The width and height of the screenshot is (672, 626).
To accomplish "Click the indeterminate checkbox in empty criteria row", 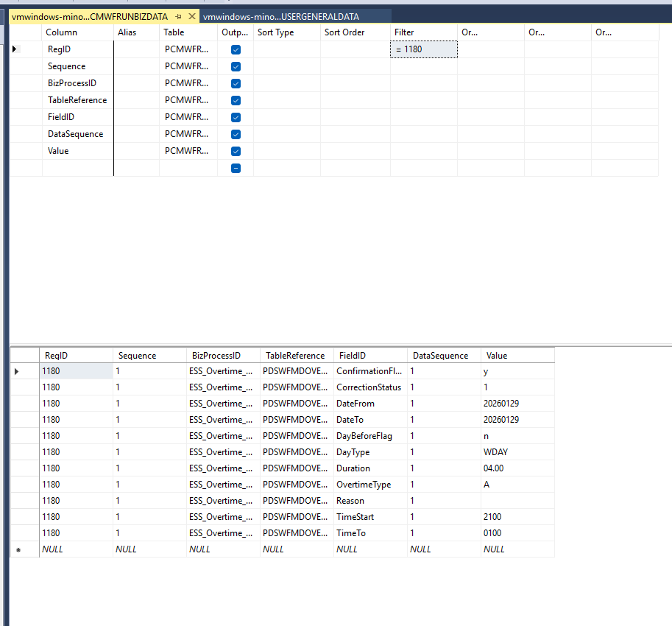I will (236, 168).
